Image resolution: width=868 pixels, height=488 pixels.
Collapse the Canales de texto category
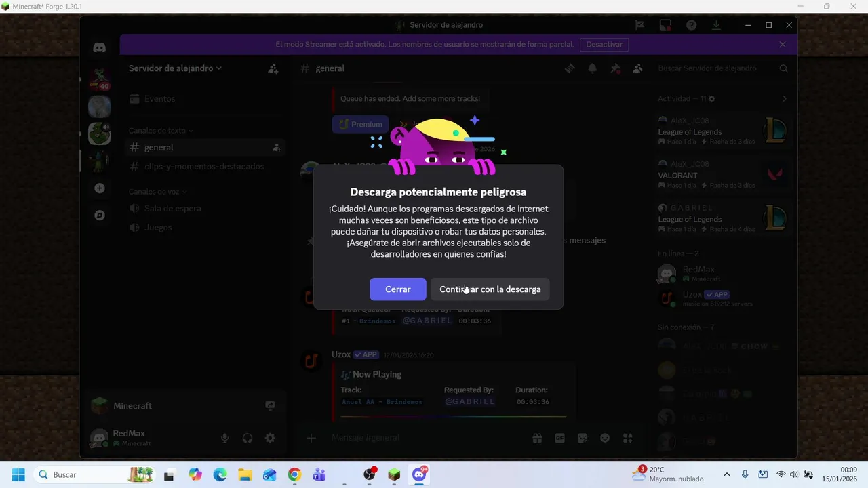click(x=161, y=131)
